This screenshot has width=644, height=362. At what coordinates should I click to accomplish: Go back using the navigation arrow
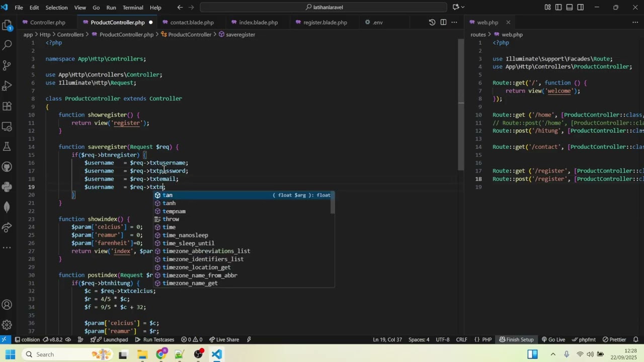pyautogui.click(x=180, y=8)
